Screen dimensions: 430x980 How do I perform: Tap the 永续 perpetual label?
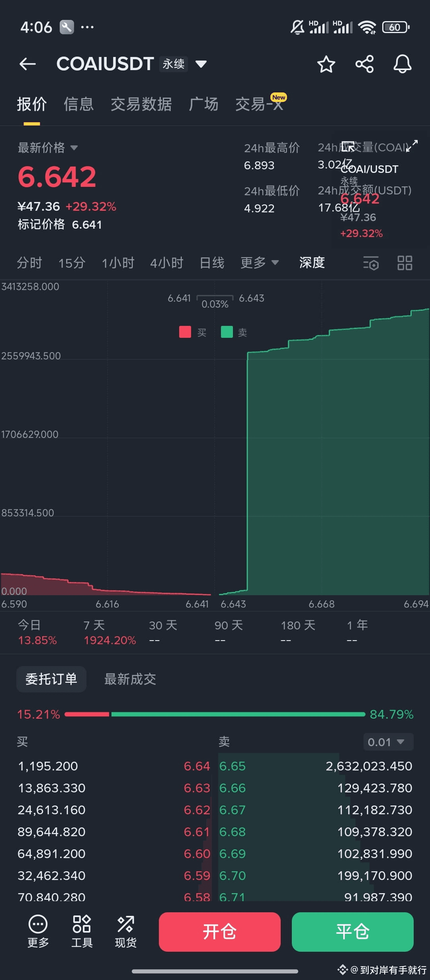pos(174,64)
